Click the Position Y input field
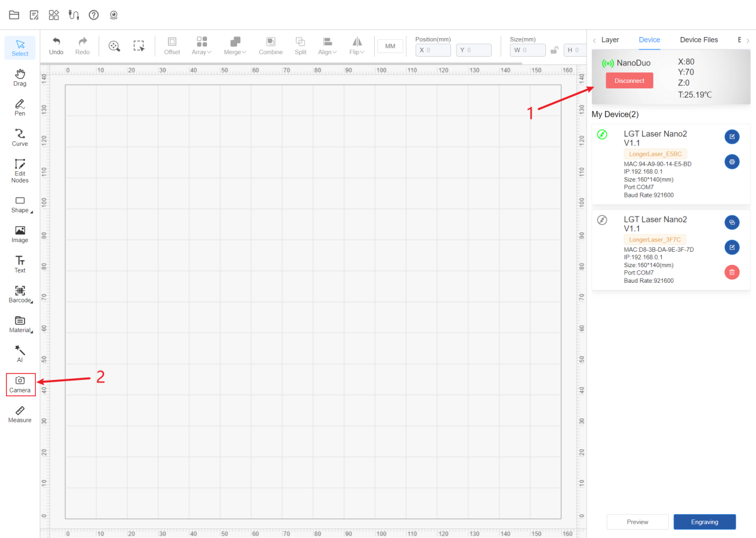The image size is (756, 538). [474, 50]
